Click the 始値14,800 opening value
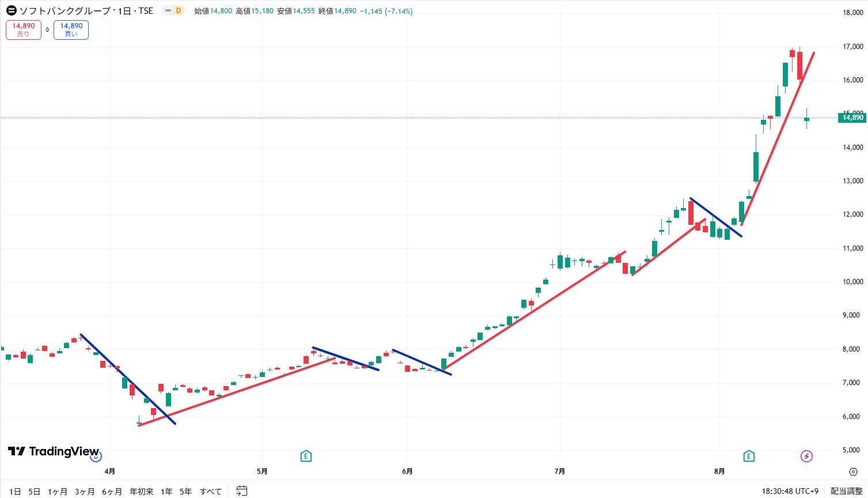This screenshot has width=868, height=498. pos(213,11)
